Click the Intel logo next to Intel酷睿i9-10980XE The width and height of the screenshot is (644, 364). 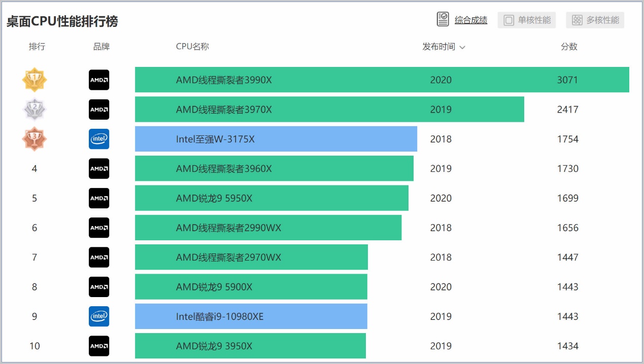[x=98, y=316]
